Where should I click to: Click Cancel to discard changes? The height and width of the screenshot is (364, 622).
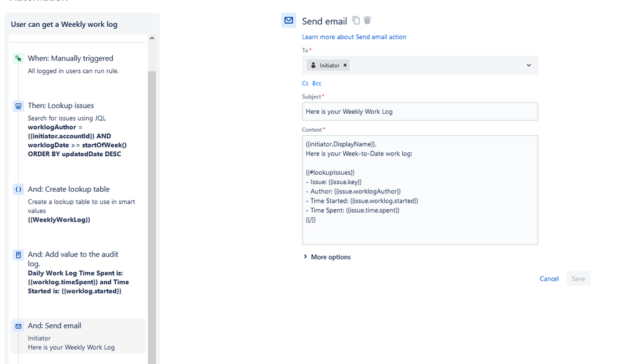click(549, 278)
